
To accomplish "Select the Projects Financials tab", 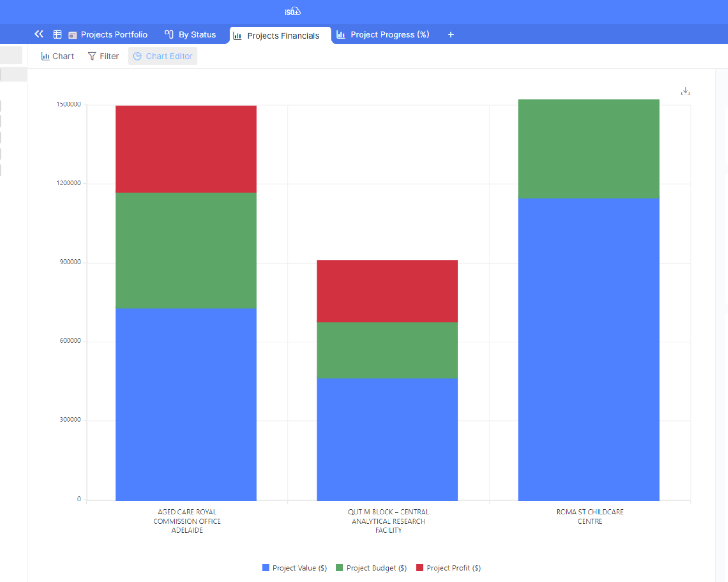I will 283,36.
